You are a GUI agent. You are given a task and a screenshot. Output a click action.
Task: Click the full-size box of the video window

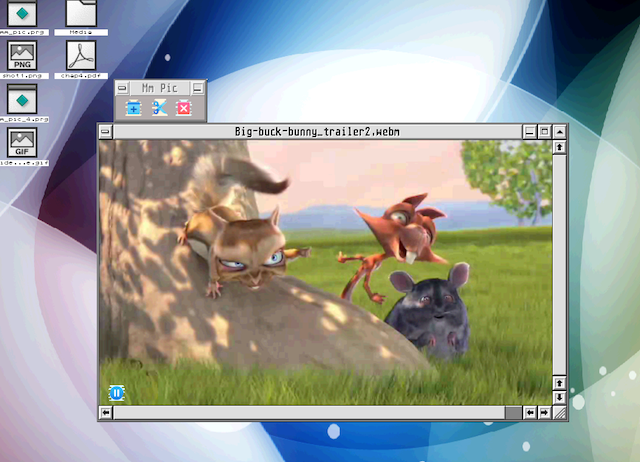(544, 132)
